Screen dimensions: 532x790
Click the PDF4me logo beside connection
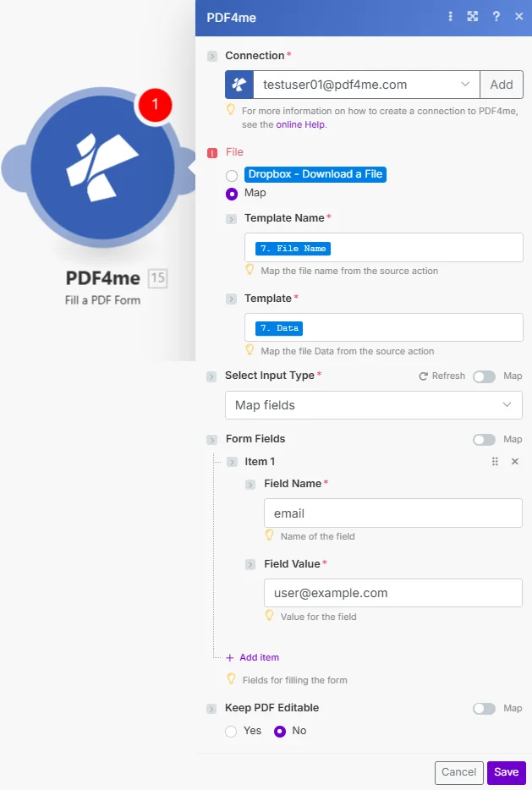click(239, 85)
